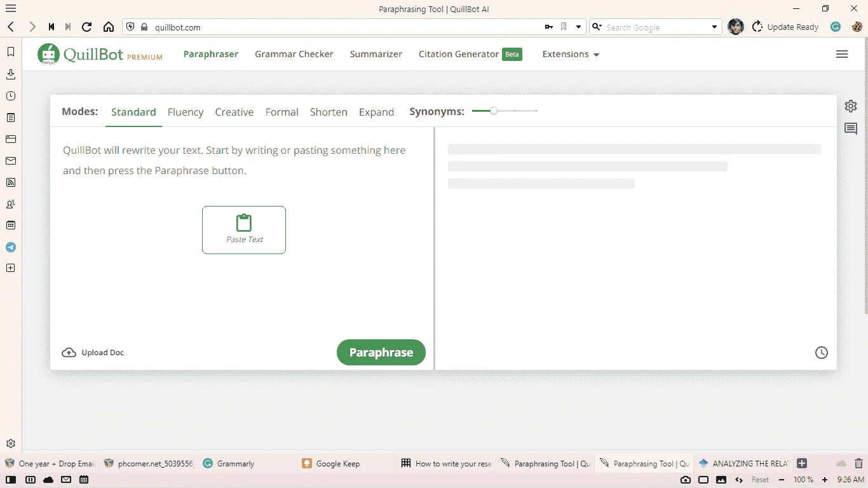868x488 pixels.
Task: Click the saved passwords key icon
Action: click(549, 27)
